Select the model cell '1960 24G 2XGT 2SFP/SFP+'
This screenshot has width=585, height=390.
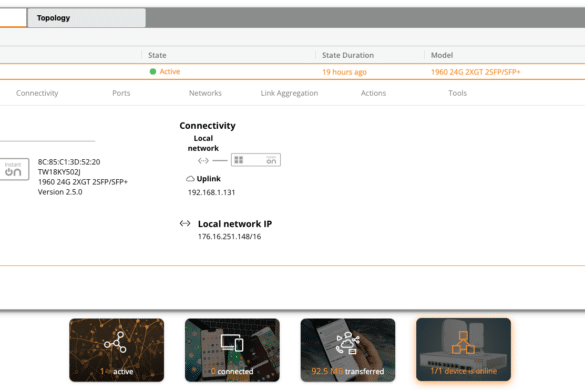tap(475, 72)
